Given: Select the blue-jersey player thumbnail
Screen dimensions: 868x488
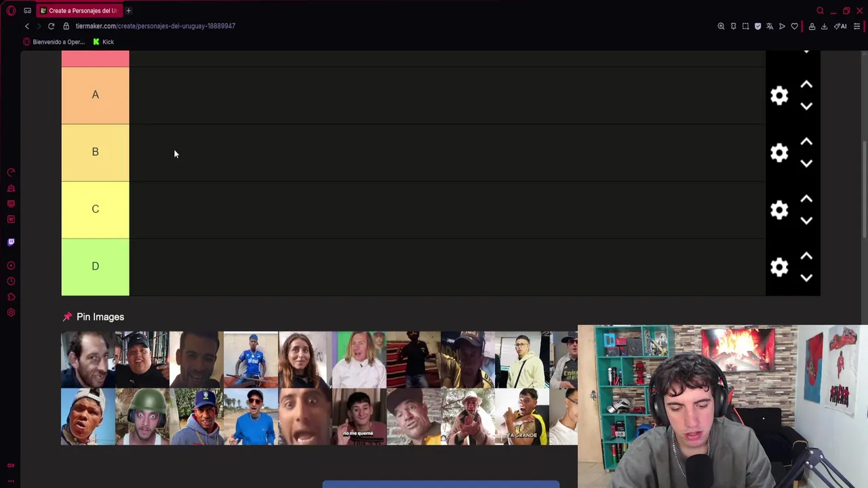Looking at the screenshot, I should coord(251,359).
